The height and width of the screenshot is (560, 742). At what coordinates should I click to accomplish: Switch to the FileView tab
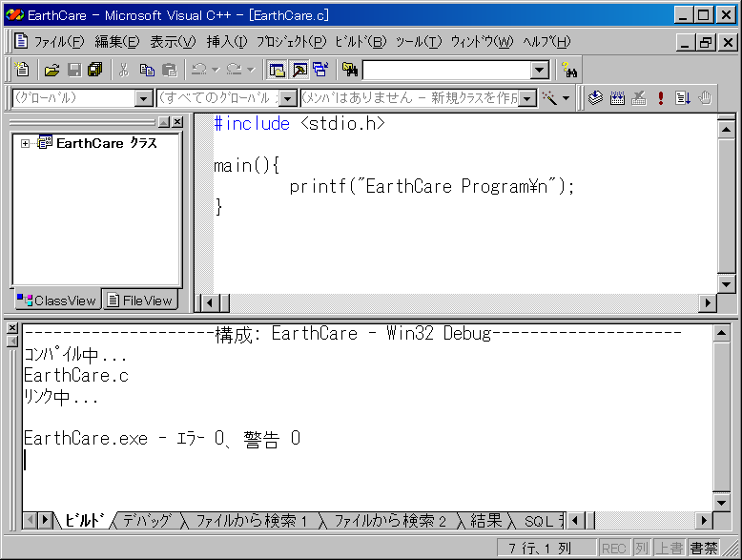pos(140,301)
